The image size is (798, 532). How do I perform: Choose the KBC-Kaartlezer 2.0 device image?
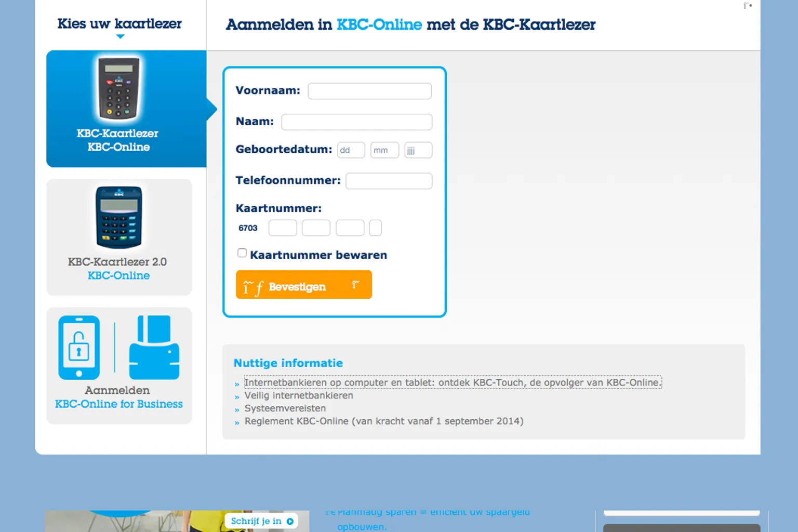[119, 217]
